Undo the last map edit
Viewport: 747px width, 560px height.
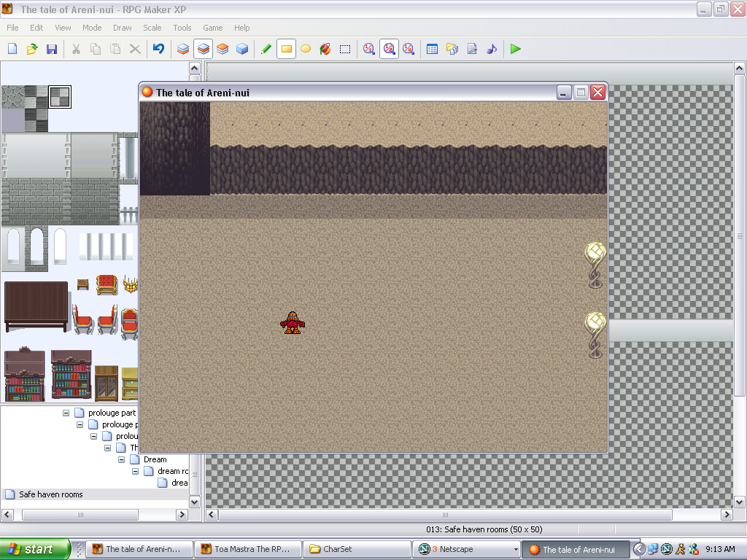point(160,49)
